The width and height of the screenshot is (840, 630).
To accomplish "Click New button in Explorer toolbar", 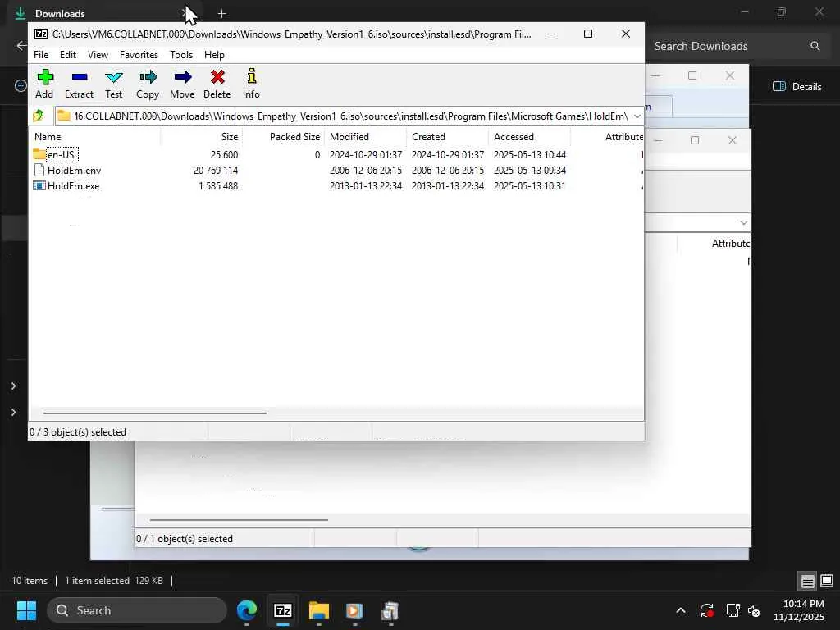I will tap(21, 85).
